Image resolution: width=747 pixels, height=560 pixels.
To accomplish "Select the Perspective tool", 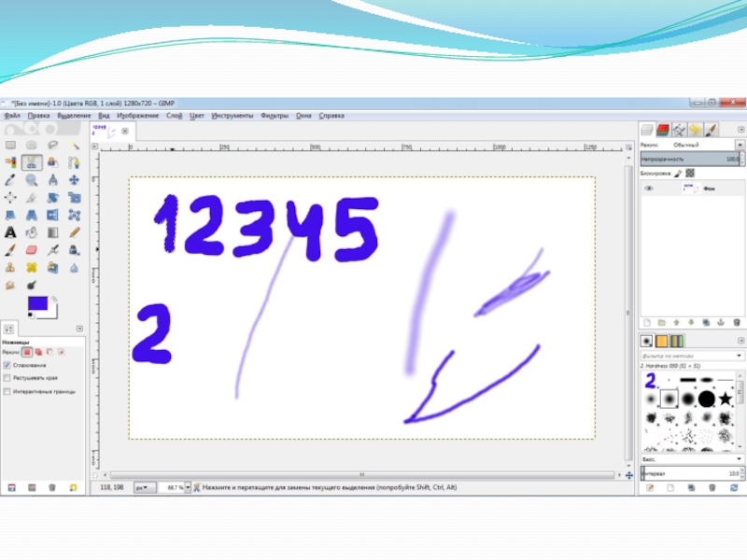I will (32, 215).
